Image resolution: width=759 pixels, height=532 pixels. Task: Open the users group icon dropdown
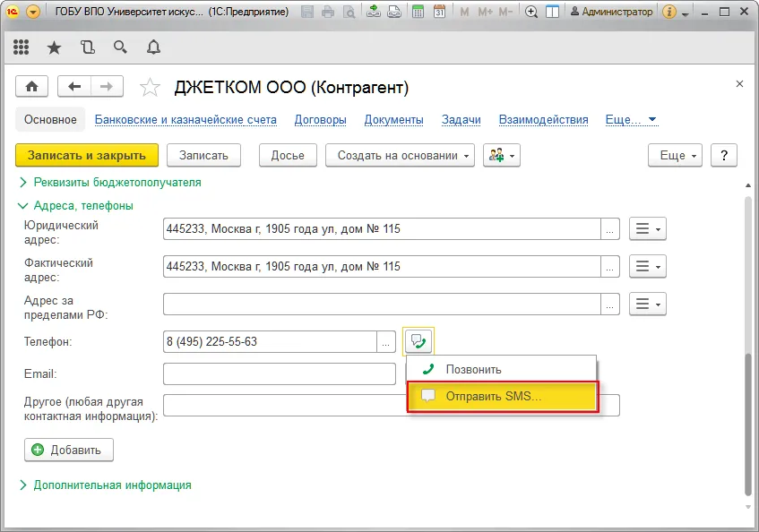(x=502, y=155)
